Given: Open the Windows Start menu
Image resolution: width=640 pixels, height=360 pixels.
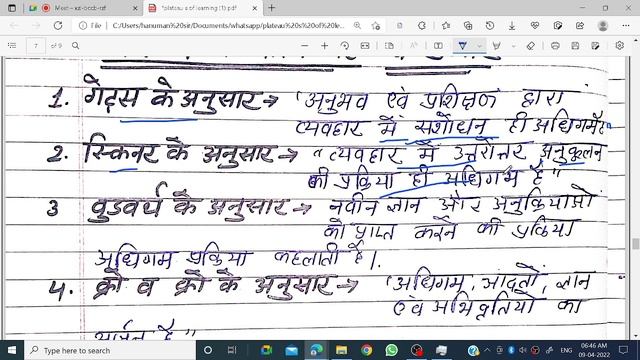Looking at the screenshot, I should (x=12, y=350).
